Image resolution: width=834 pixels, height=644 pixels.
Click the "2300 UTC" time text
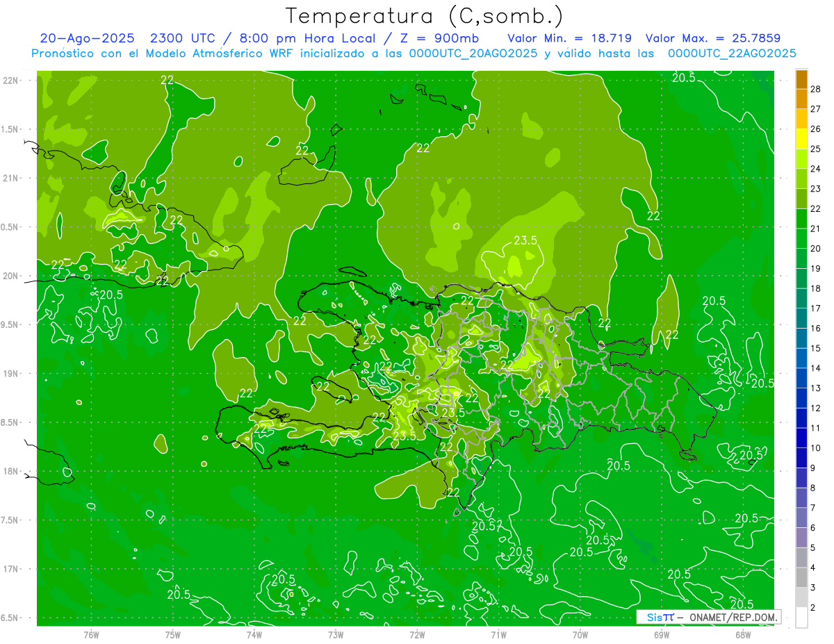(x=183, y=38)
